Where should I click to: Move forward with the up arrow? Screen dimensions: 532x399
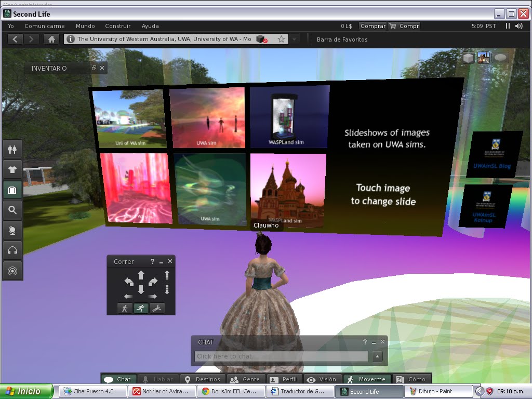pos(141,275)
